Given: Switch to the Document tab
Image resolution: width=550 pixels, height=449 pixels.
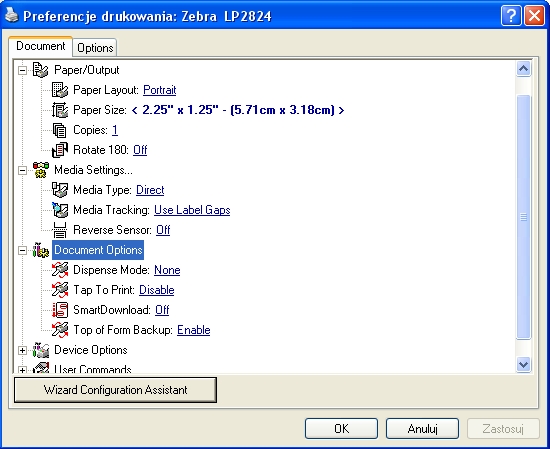Looking at the screenshot, I should [41, 46].
